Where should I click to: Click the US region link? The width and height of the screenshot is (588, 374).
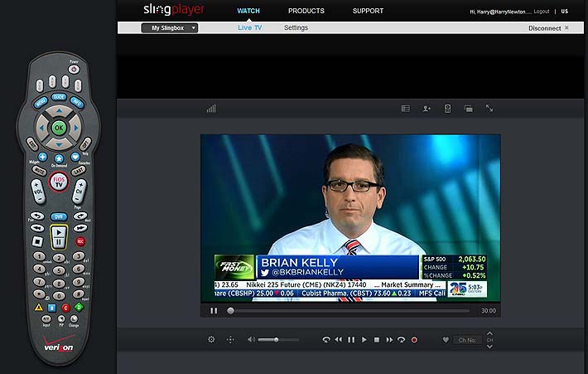pos(564,12)
